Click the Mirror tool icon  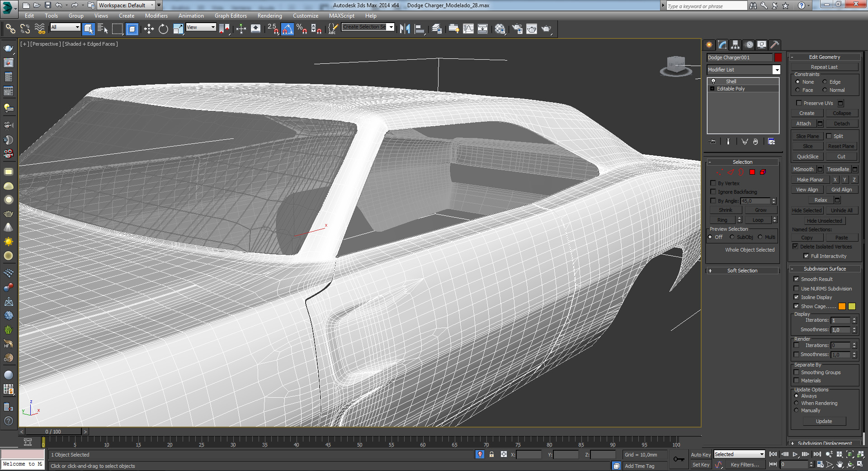point(405,29)
